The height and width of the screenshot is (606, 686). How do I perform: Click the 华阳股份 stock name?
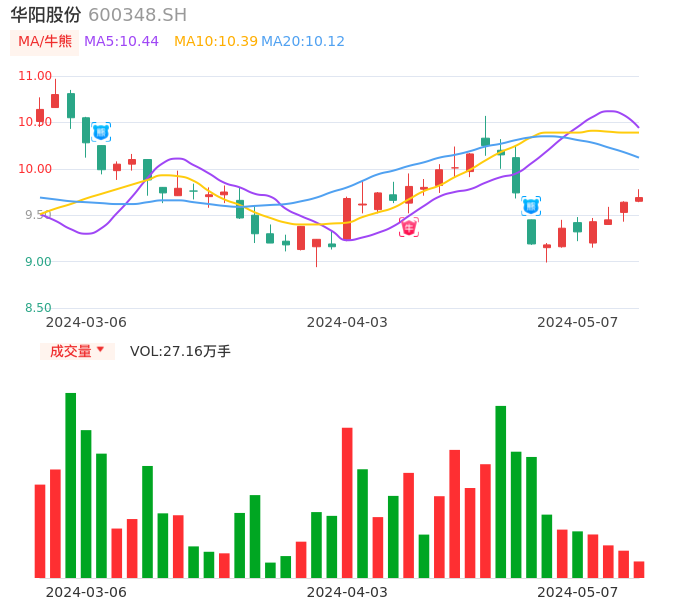[46, 15]
